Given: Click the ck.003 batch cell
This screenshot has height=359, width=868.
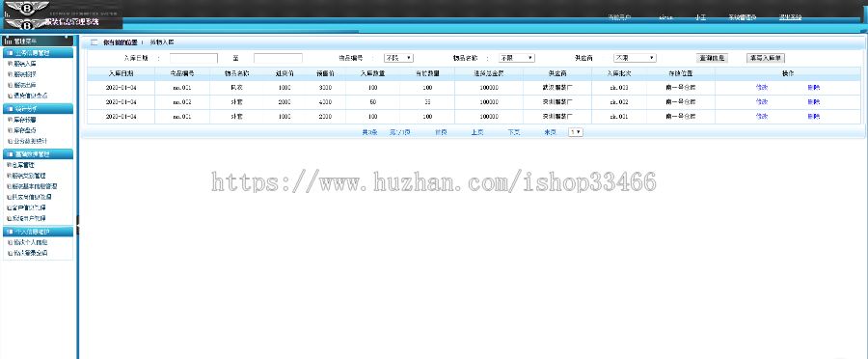Looking at the screenshot, I should click(618, 88).
